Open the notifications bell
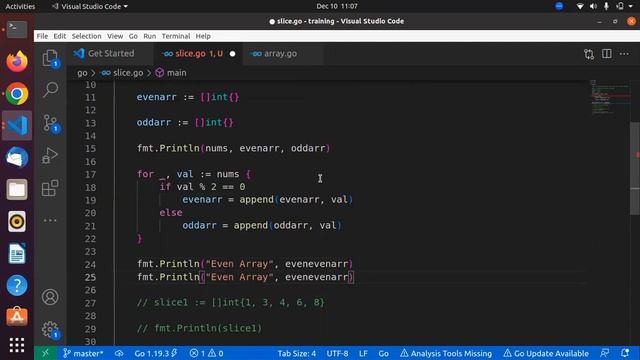Image resolution: width=640 pixels, height=360 pixels. 625,353
